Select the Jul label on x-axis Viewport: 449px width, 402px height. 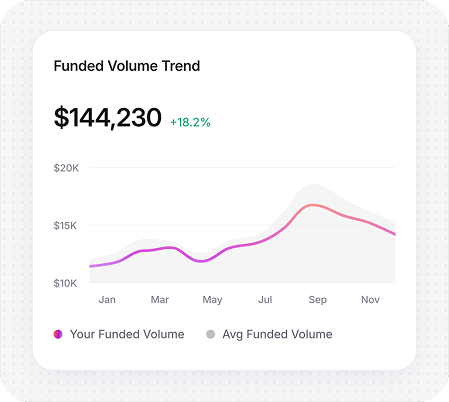coord(265,300)
